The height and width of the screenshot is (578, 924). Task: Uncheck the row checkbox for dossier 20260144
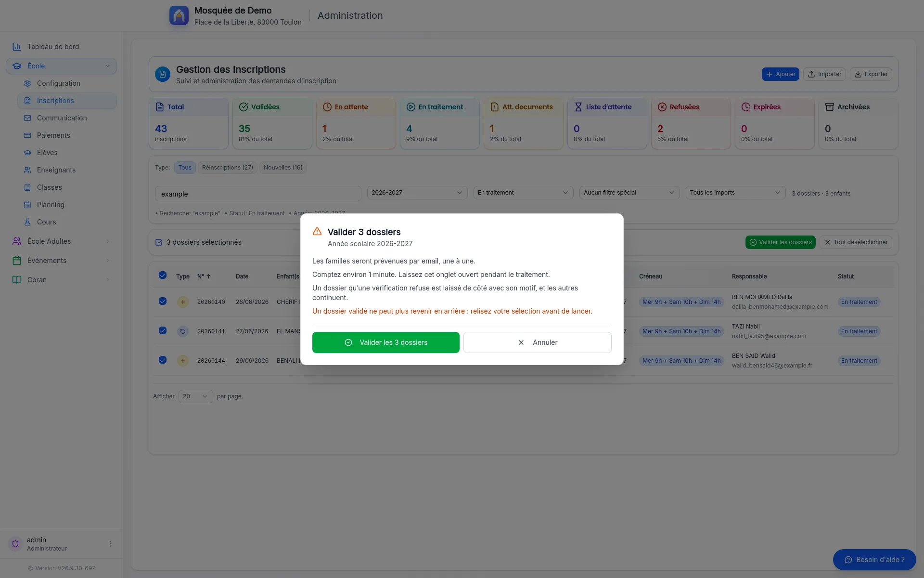click(163, 360)
